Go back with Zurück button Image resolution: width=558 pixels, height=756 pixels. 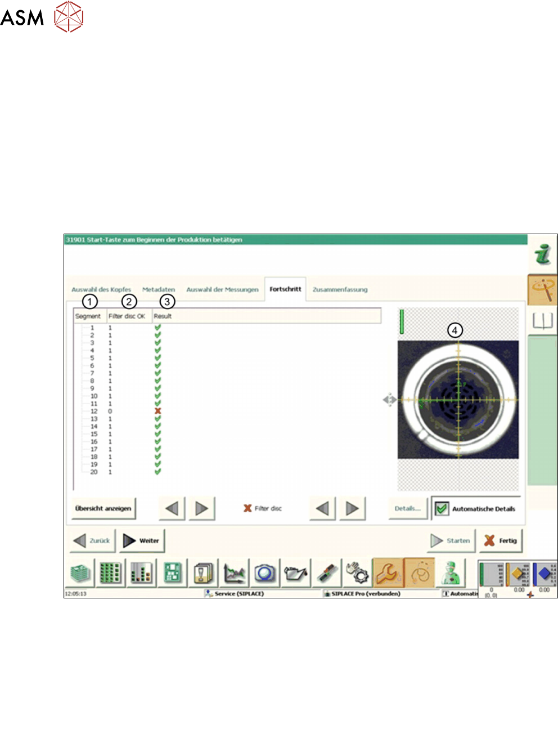93,540
